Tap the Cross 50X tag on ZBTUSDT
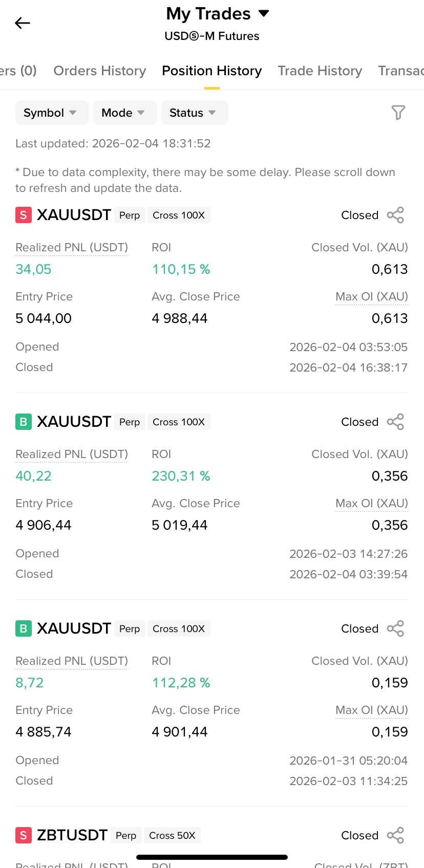The width and height of the screenshot is (424, 868). tap(172, 836)
